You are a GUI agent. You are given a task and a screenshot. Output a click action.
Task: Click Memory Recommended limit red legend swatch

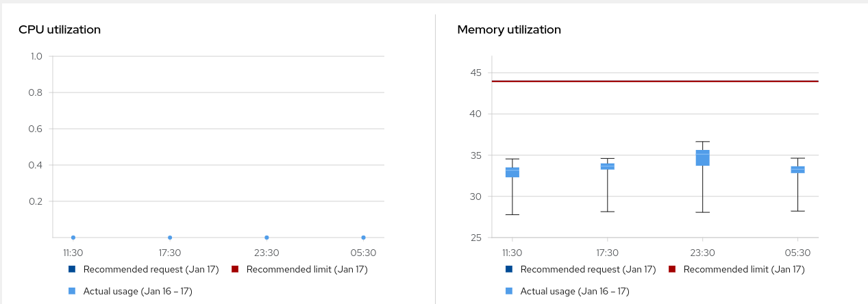[x=672, y=269]
